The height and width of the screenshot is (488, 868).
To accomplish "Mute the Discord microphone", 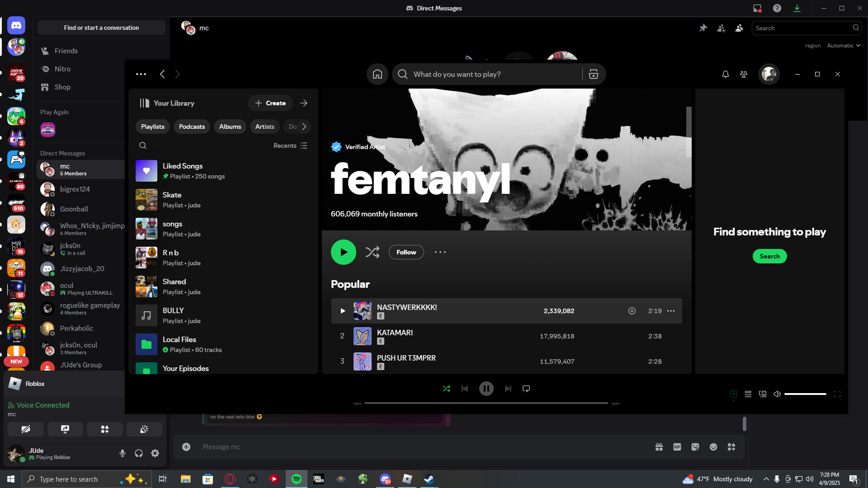I will coord(123,453).
